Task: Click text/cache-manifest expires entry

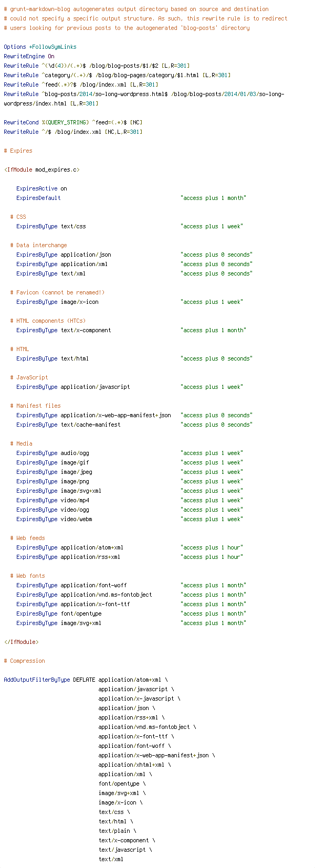Action: (x=134, y=425)
